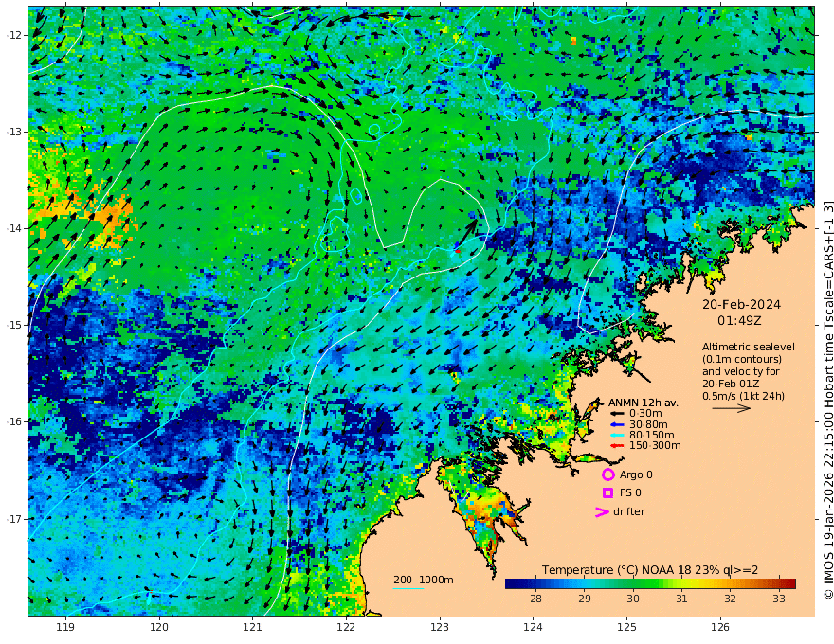Click the '0.5m/s (1kt 24h)' text

(743, 396)
